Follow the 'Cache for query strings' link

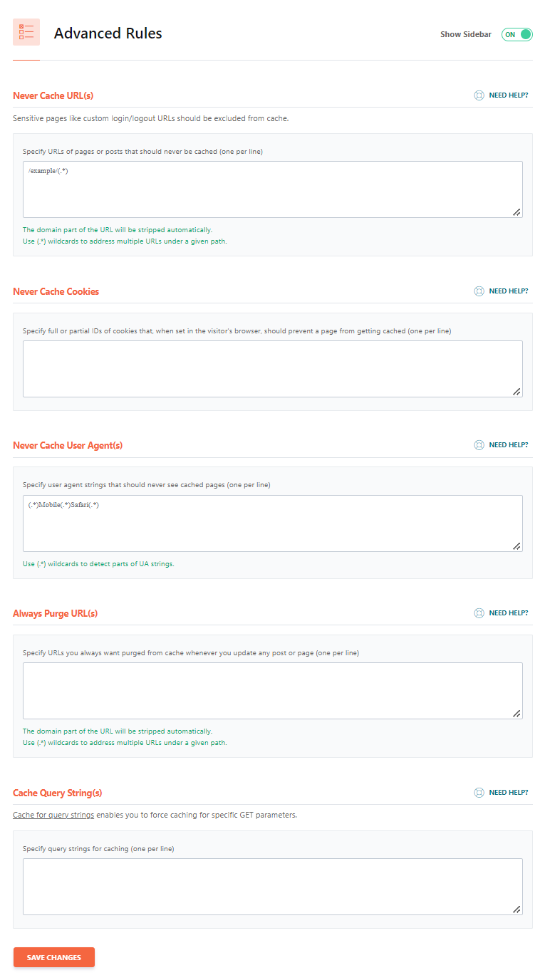point(53,815)
